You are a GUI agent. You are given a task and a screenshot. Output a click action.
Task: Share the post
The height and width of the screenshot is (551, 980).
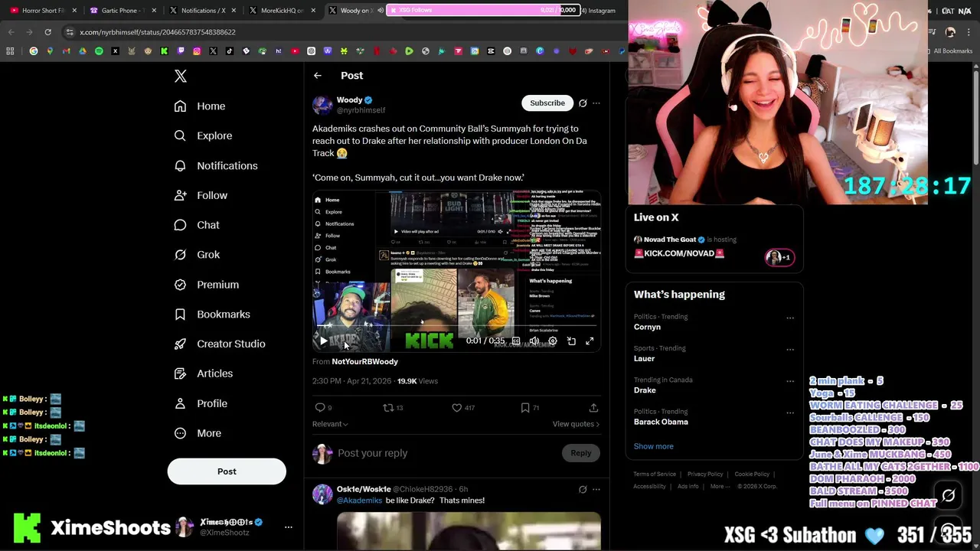click(593, 408)
